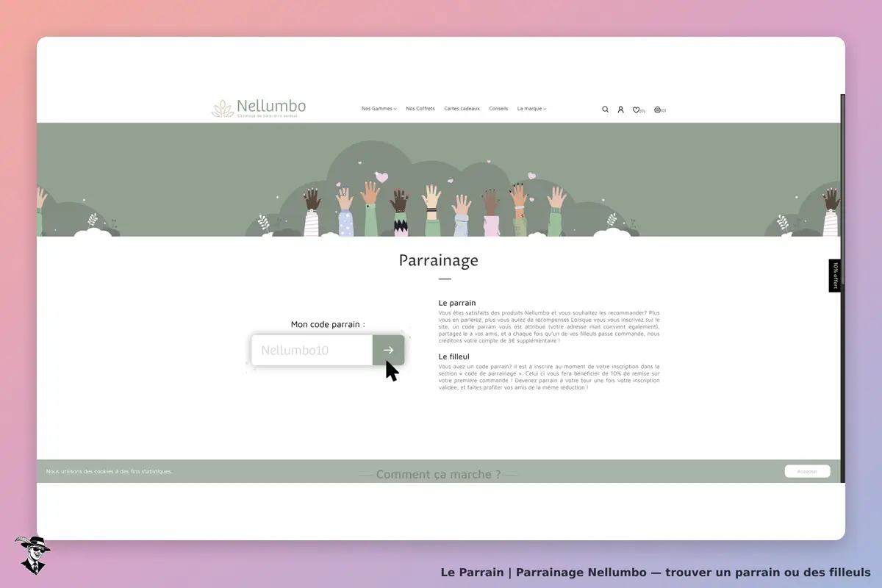Open the Conseils menu item
This screenshot has height=588, width=882.
(498, 109)
